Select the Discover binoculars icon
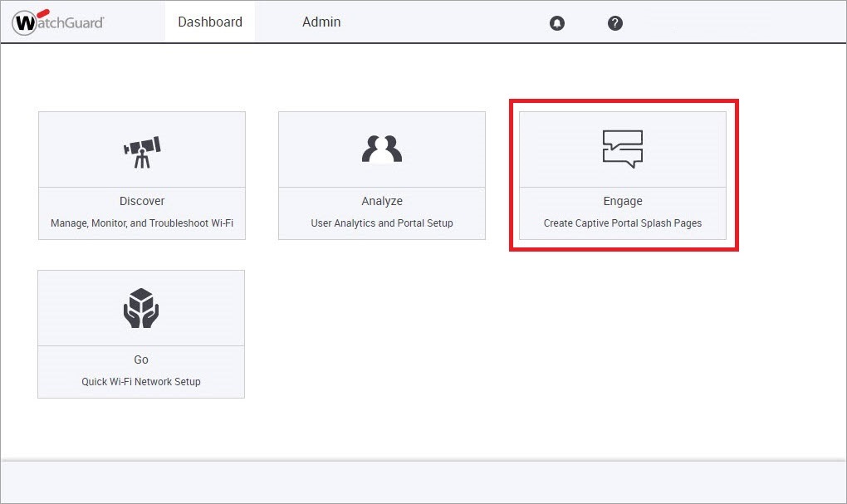Viewport: 847px width, 504px height. (141, 148)
